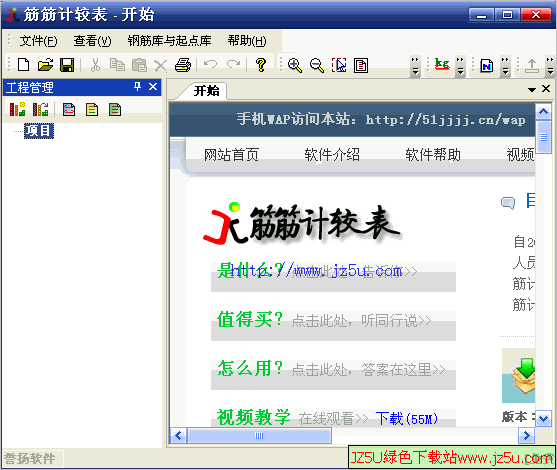Create a new file with the New icon
Screen dimensions: 557x470
[23, 65]
